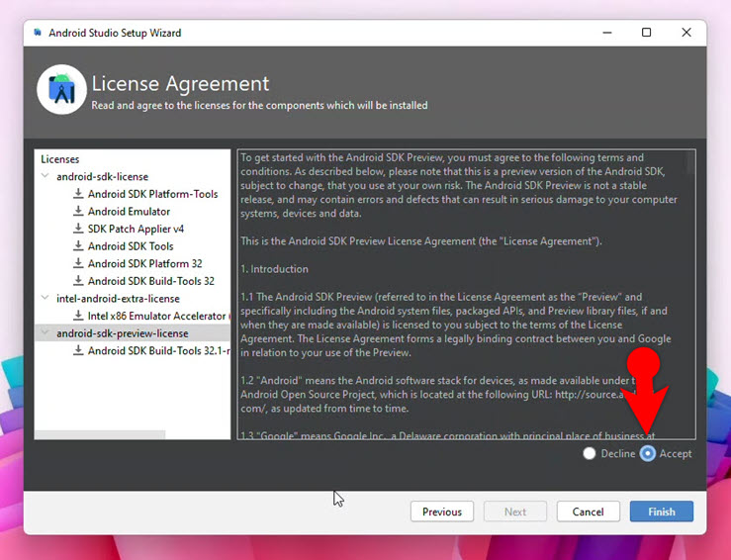
Task: Click the Android Studio logo in header
Action: [61, 89]
